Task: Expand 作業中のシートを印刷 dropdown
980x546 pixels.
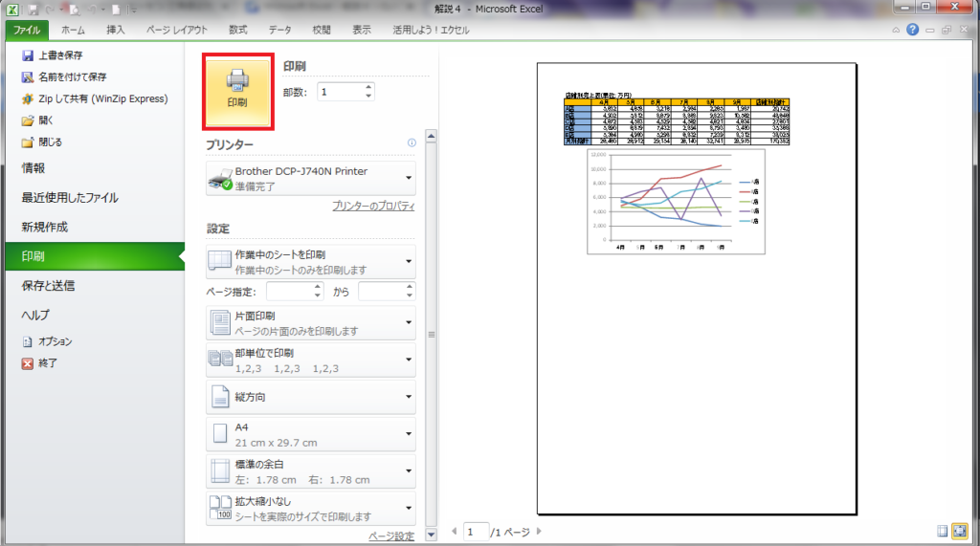Action: click(x=311, y=262)
